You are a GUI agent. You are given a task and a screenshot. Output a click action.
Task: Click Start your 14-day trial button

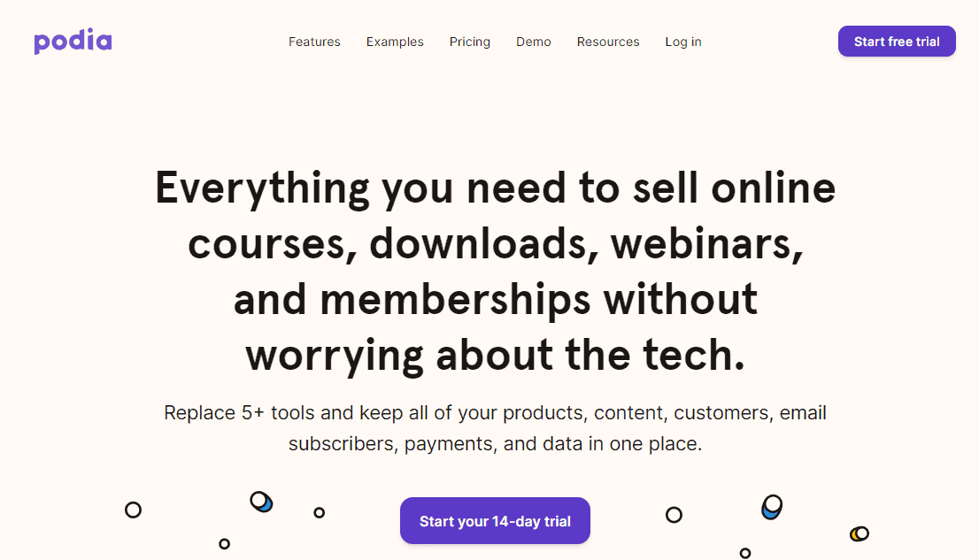pos(495,521)
